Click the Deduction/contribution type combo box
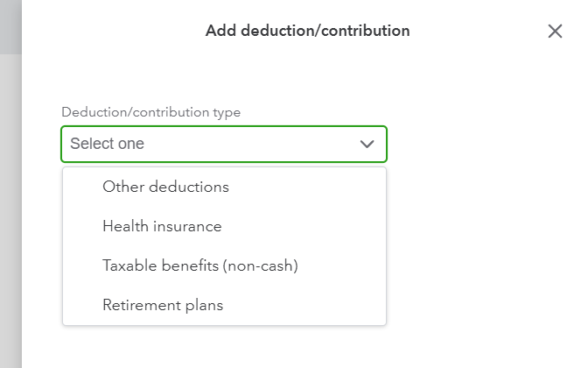Viewport: 588px width, 368px height. (x=224, y=145)
